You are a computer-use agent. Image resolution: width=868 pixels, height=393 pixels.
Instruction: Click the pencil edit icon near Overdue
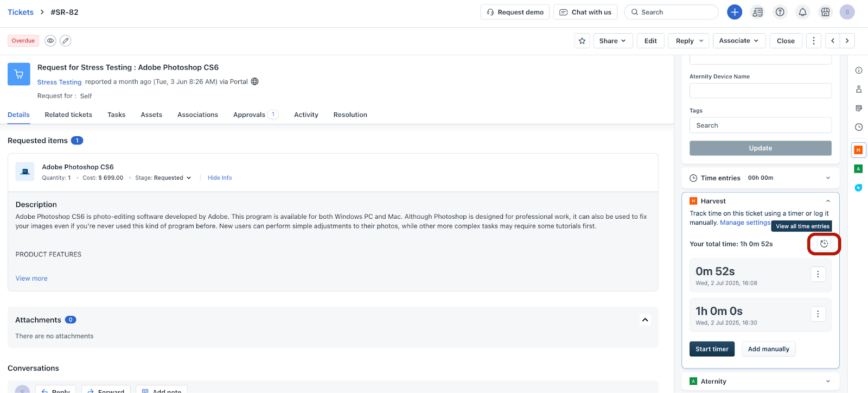(x=65, y=41)
